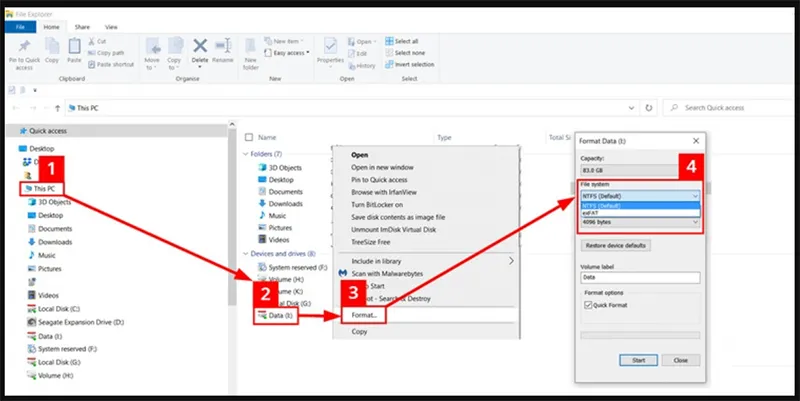Select Music in navigation pane
Screen dimensions: 800x401
42,255
